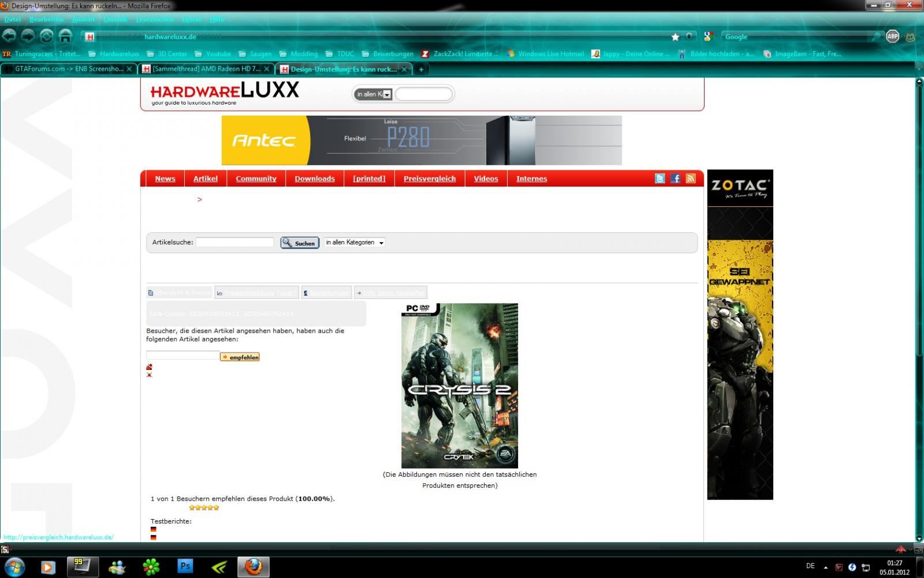
Task: Click the Suchen button
Action: [300, 243]
